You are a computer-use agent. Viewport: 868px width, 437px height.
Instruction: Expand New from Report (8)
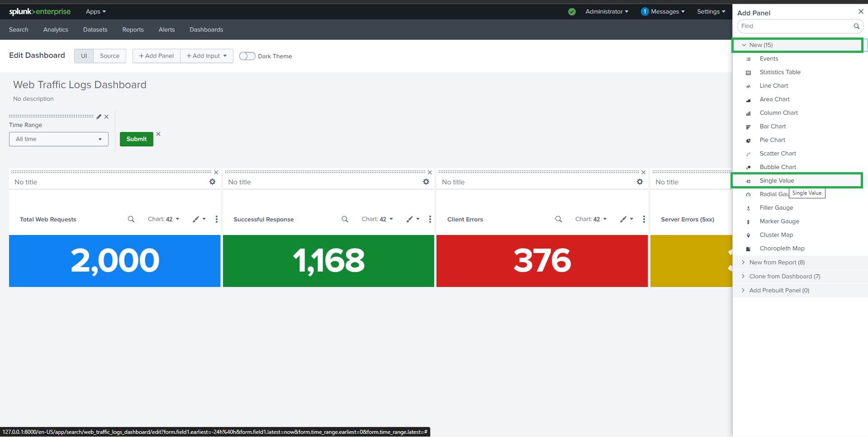point(800,263)
